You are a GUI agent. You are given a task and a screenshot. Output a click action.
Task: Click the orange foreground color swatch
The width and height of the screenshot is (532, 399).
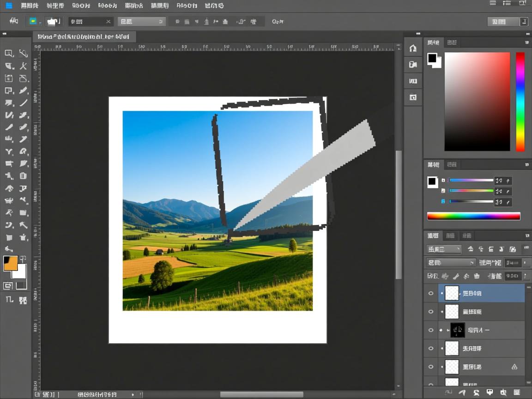[x=10, y=263]
